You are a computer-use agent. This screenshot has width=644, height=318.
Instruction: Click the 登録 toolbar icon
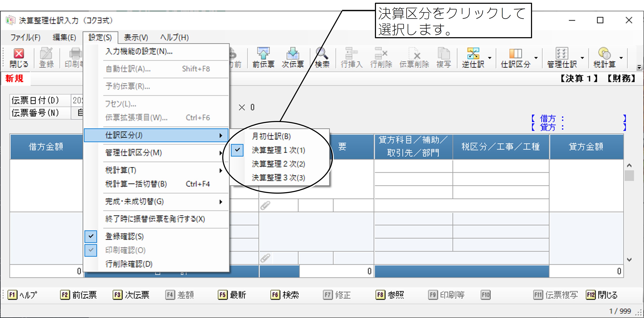[46, 58]
